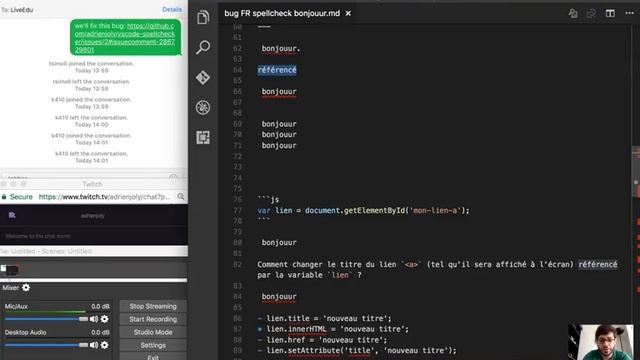Open Desktop Audio settings gear
The image size is (640, 360).
click(x=105, y=345)
